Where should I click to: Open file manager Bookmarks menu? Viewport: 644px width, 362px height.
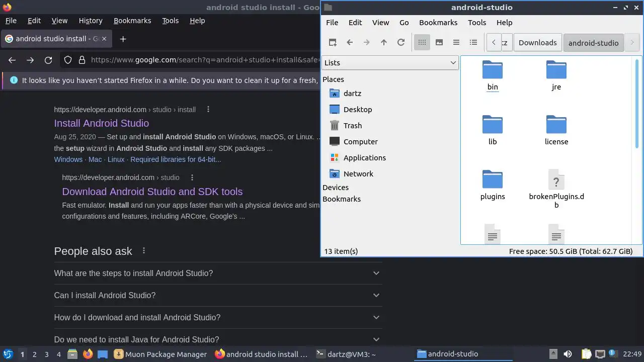438,23
